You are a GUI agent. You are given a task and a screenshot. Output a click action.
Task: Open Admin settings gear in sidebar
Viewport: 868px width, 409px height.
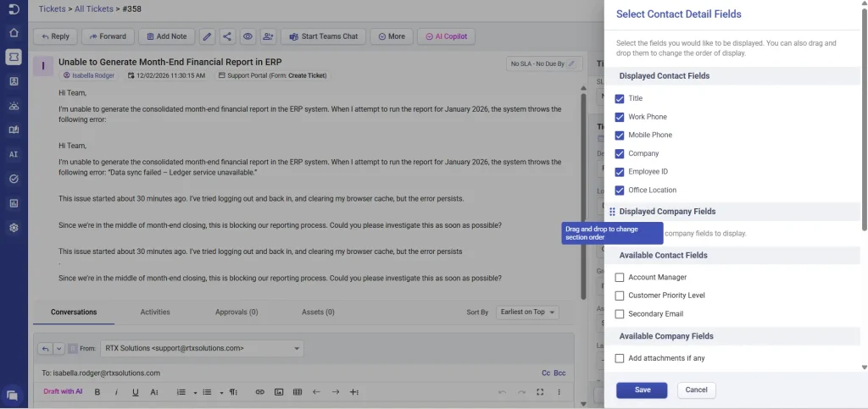14,228
